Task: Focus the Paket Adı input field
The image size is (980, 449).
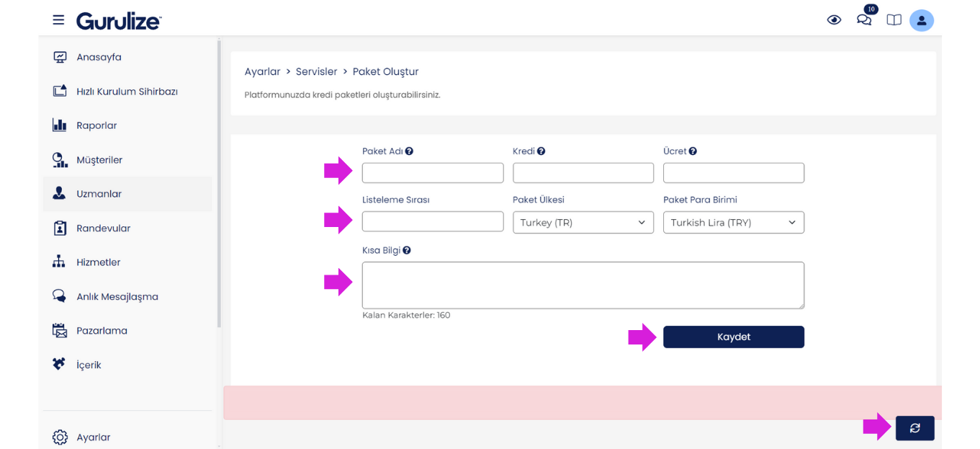Action: coord(433,173)
